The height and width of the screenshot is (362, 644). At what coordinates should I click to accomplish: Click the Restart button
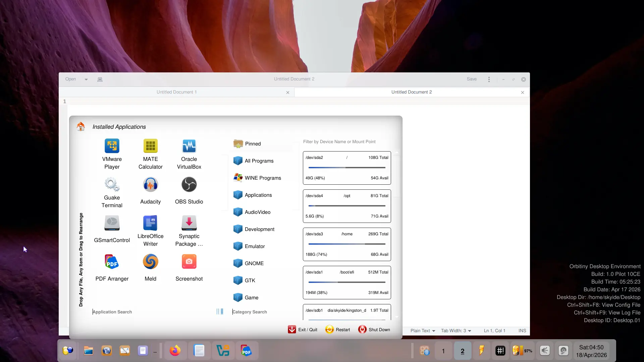point(338,330)
